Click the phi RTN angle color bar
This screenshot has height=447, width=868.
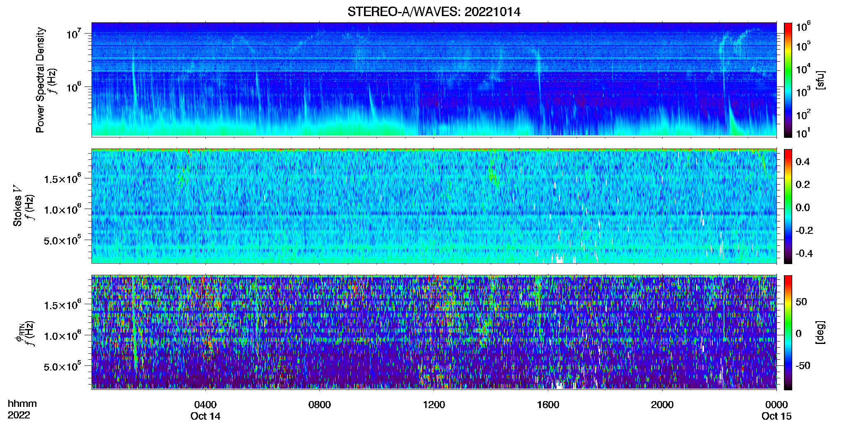pos(788,332)
